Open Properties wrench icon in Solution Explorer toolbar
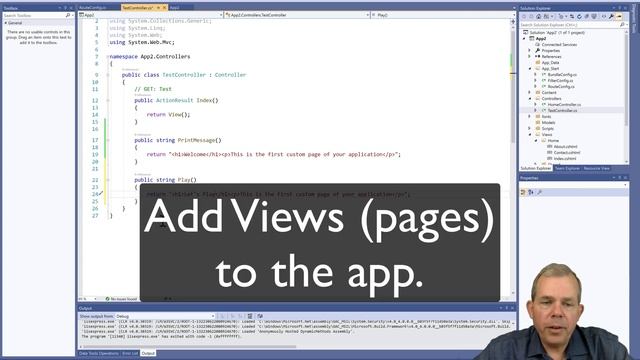The image size is (640, 360). tap(611, 16)
